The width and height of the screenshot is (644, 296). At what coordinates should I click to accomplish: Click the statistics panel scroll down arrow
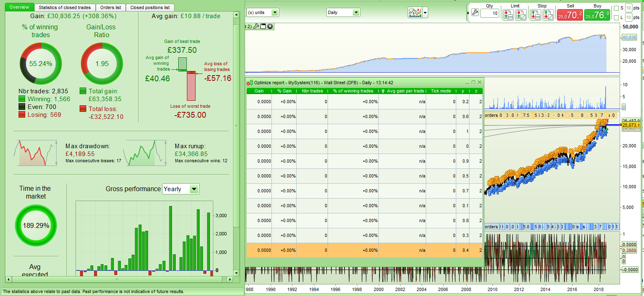point(236,272)
